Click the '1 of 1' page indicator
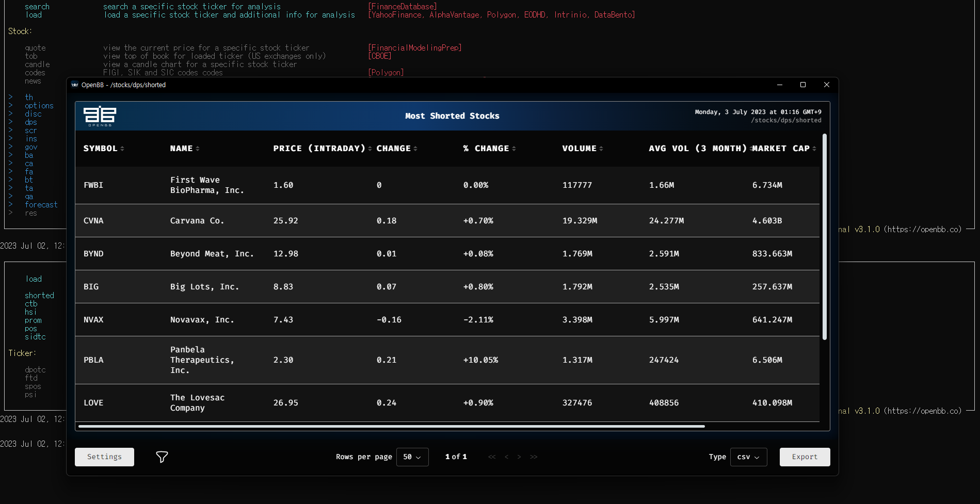Image resolution: width=980 pixels, height=504 pixels. coord(456,457)
